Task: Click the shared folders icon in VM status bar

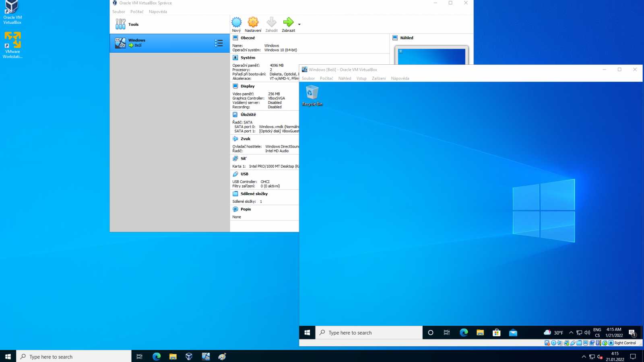Action: tap(579, 343)
